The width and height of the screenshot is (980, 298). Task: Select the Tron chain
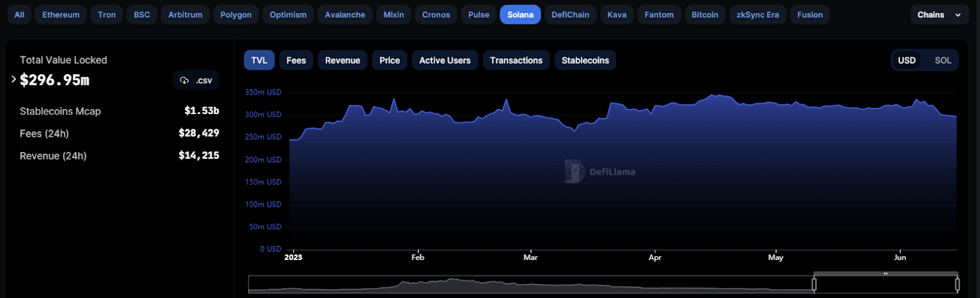point(107,15)
